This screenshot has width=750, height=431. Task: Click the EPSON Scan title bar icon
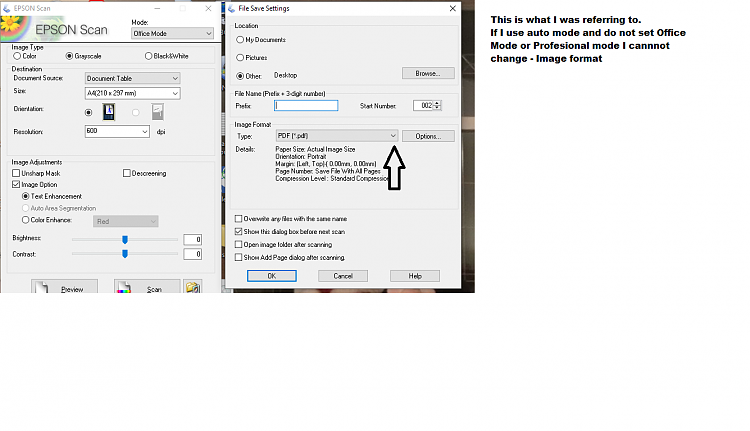coord(6,9)
